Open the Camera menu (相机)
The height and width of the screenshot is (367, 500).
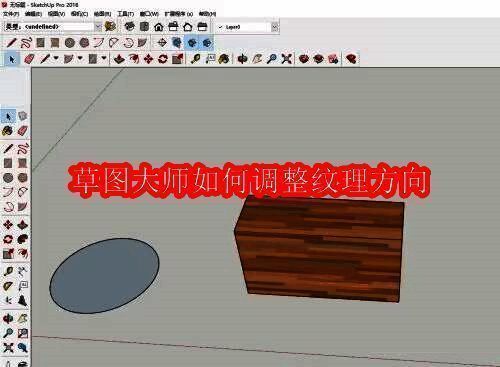click(79, 14)
